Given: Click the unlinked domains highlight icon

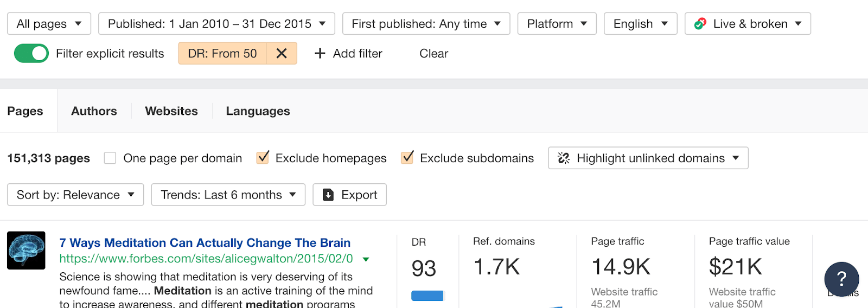Looking at the screenshot, I should (x=564, y=158).
